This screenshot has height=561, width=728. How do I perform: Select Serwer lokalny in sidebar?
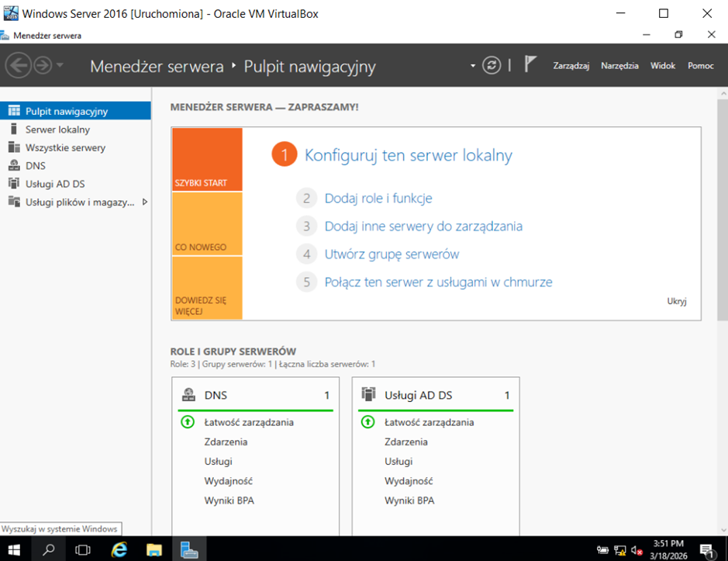[x=57, y=130]
